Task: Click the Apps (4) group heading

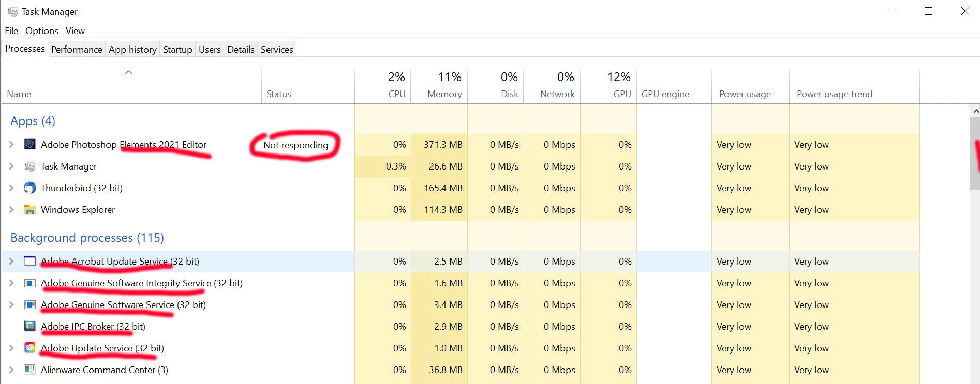Action: pyautogui.click(x=33, y=121)
